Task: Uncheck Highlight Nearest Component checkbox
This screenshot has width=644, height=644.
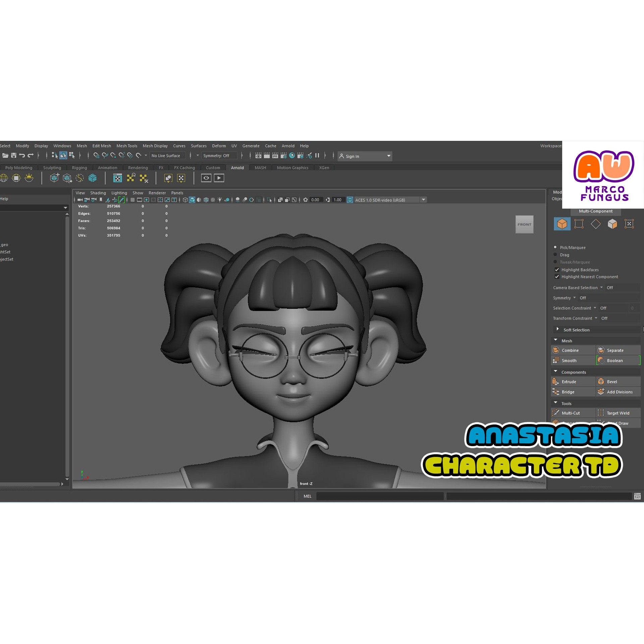Action: 557,277
